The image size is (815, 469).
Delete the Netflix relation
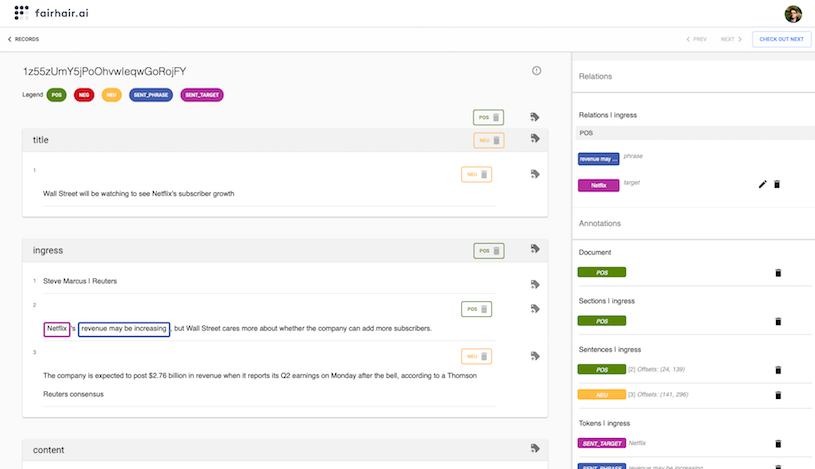tap(777, 184)
